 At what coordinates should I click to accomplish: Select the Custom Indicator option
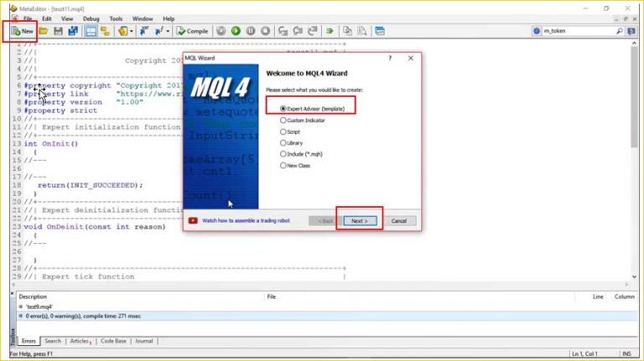pyautogui.click(x=303, y=121)
